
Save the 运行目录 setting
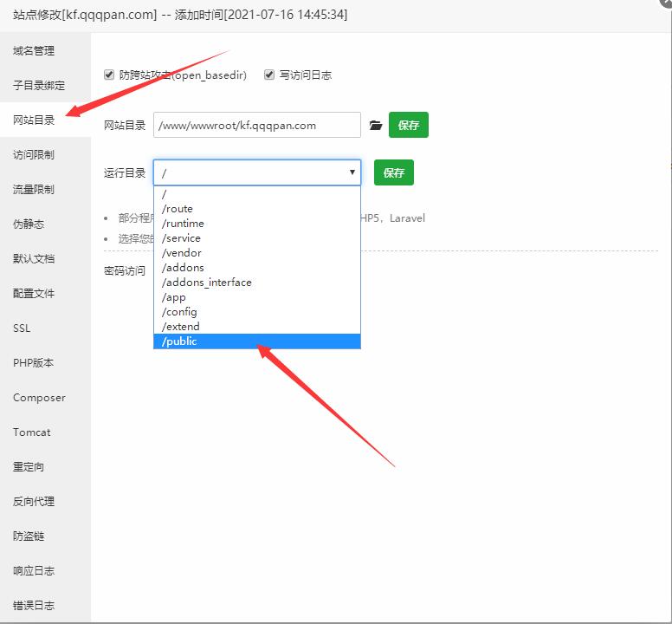tap(393, 172)
